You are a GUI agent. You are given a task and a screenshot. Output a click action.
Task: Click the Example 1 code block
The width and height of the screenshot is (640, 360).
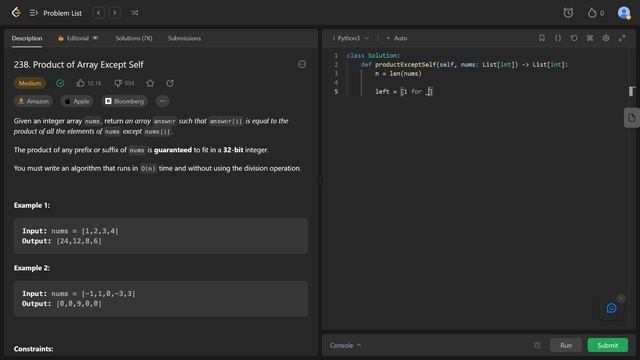tap(161, 236)
